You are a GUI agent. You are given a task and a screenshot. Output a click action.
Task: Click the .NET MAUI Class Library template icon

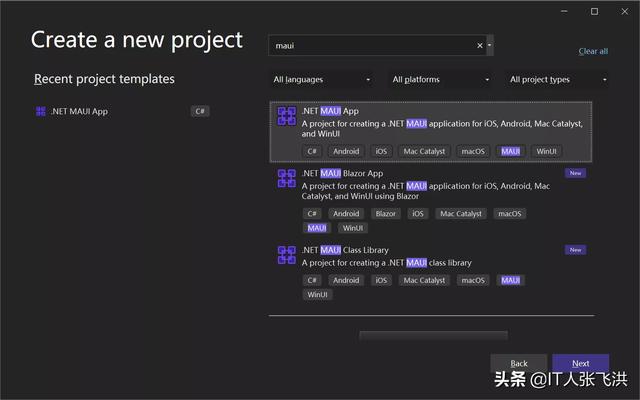click(287, 255)
